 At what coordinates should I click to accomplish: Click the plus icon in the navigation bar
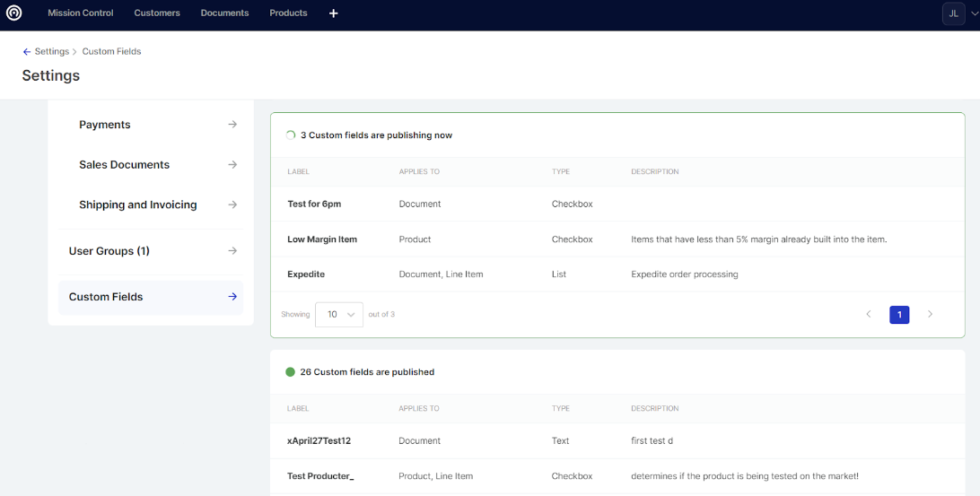coord(334,13)
